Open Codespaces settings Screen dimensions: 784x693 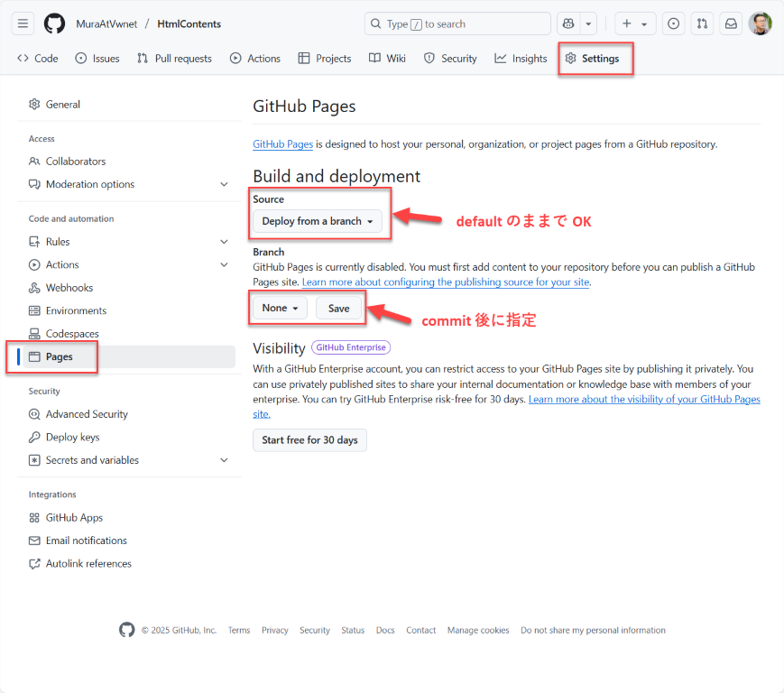click(129, 334)
